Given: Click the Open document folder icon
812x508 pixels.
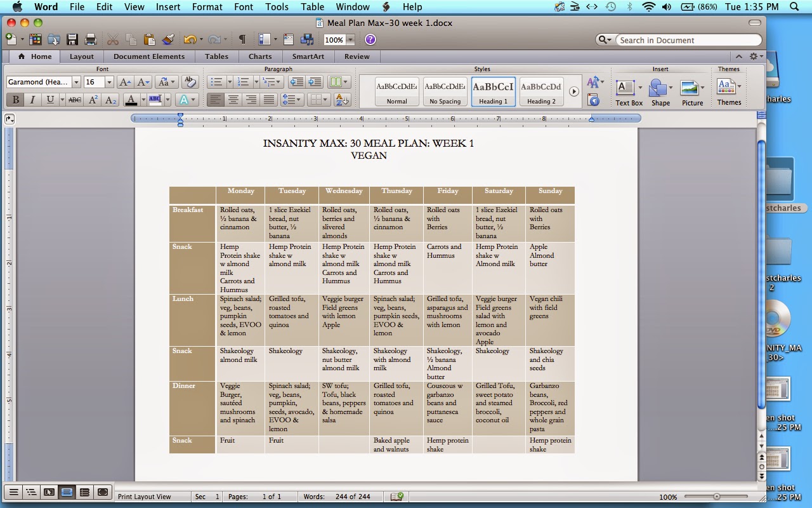Looking at the screenshot, I should 53,39.
